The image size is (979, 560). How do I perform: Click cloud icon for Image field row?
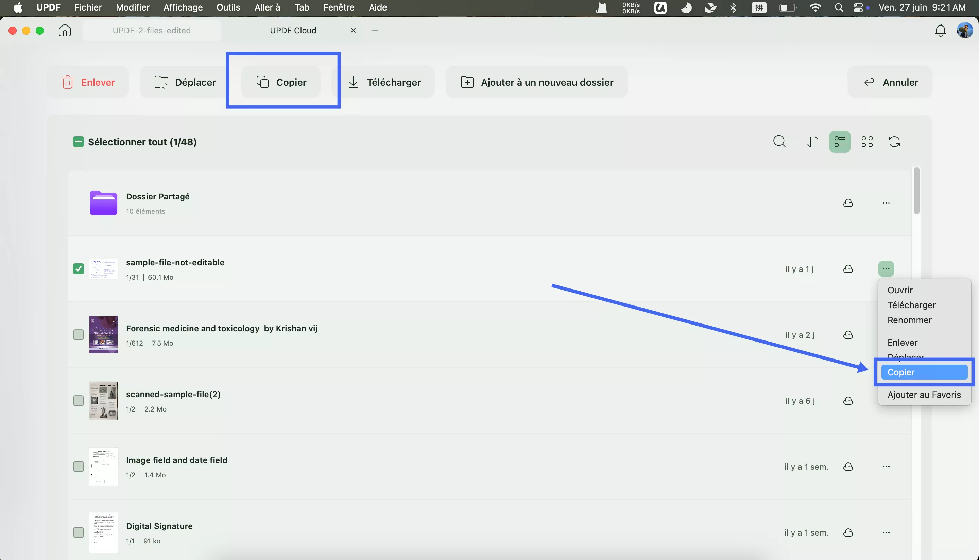848,467
